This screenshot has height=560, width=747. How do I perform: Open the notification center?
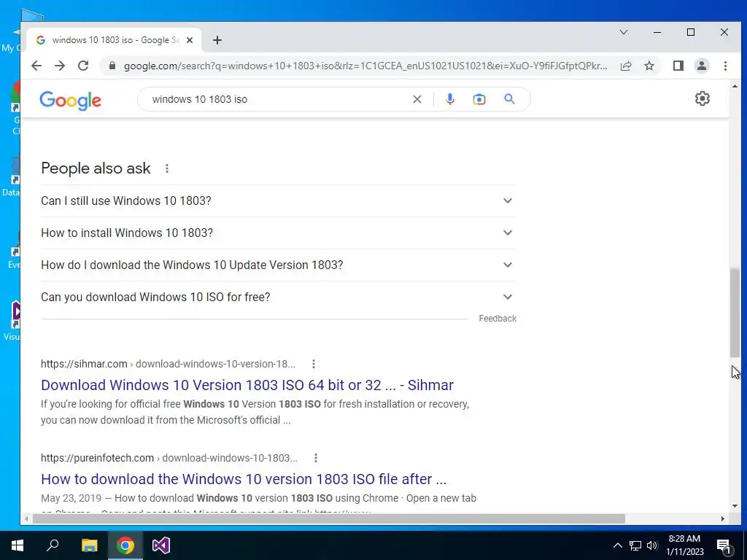[x=724, y=545]
